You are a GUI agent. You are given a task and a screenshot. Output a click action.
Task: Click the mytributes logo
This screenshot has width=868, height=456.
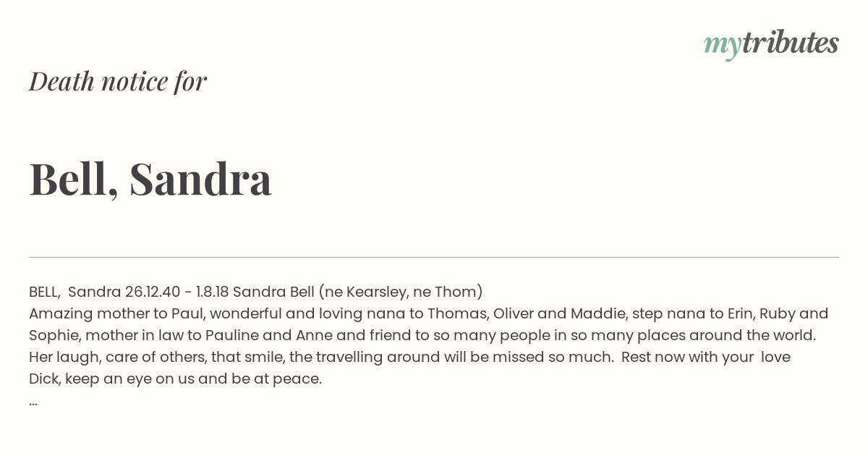771,44
